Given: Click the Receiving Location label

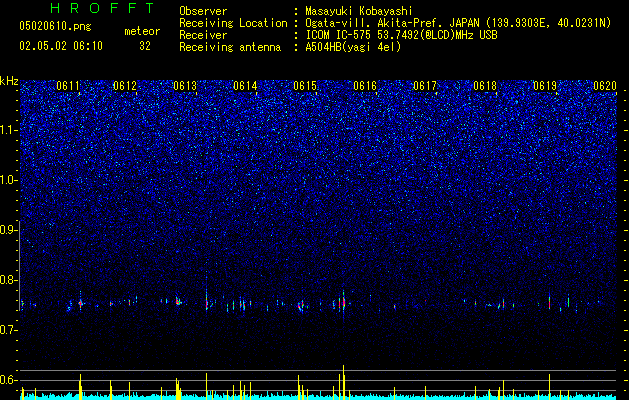Looking at the screenshot, I should pos(233,23).
